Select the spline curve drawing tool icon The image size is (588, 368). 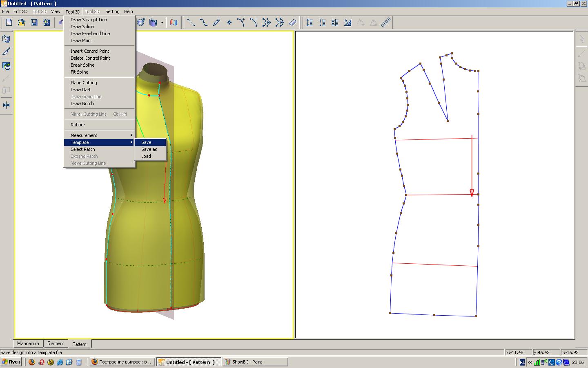[x=203, y=22]
